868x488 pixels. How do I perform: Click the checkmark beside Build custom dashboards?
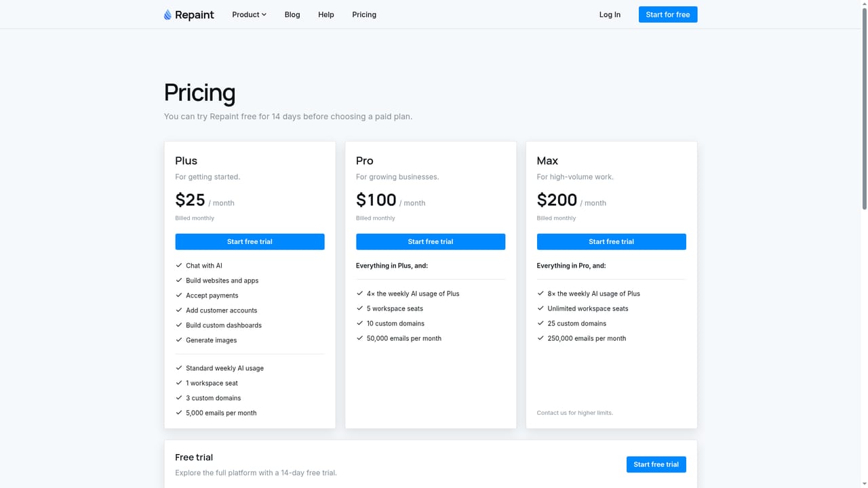point(179,325)
